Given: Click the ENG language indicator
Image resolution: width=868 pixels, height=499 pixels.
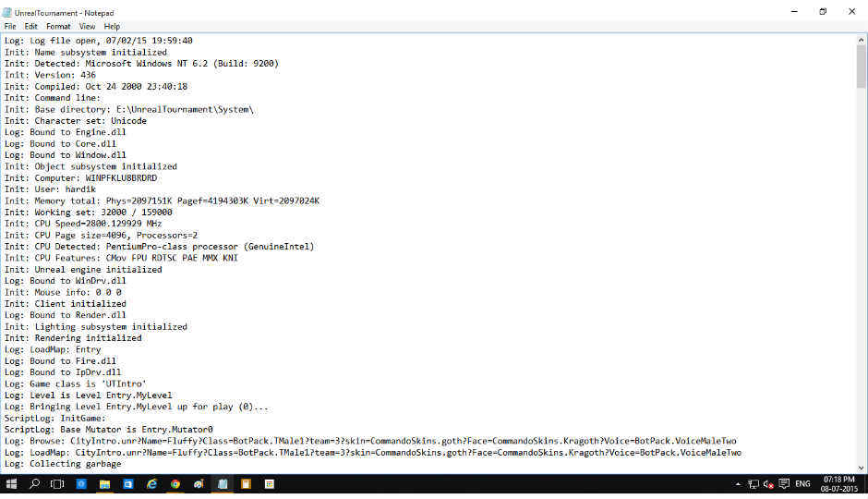Looking at the screenshot, I should click(802, 484).
